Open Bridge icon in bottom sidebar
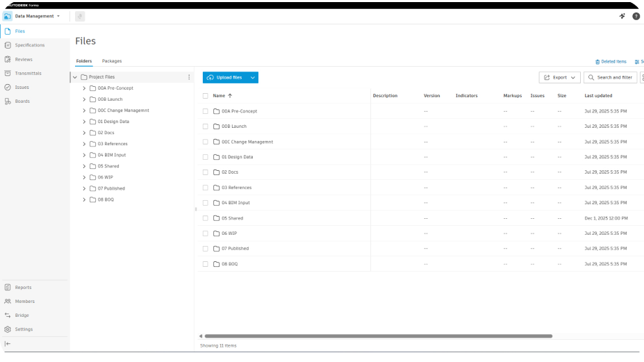 tap(8, 315)
